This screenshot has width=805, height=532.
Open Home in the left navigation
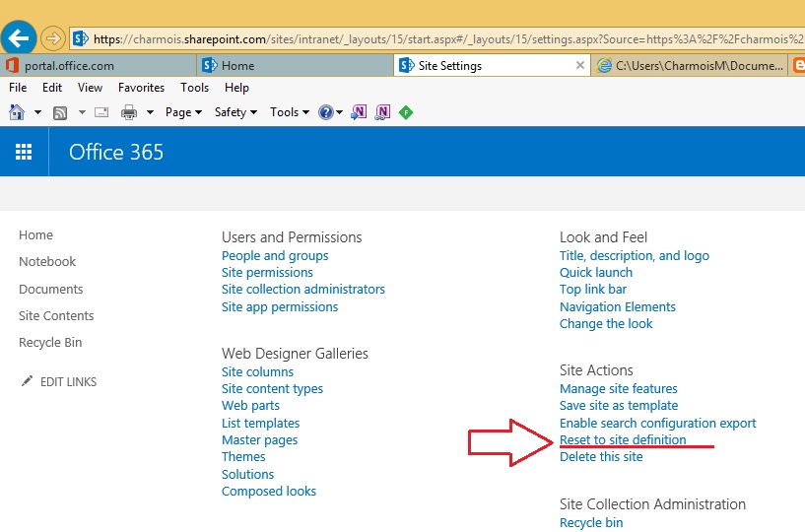[35, 234]
